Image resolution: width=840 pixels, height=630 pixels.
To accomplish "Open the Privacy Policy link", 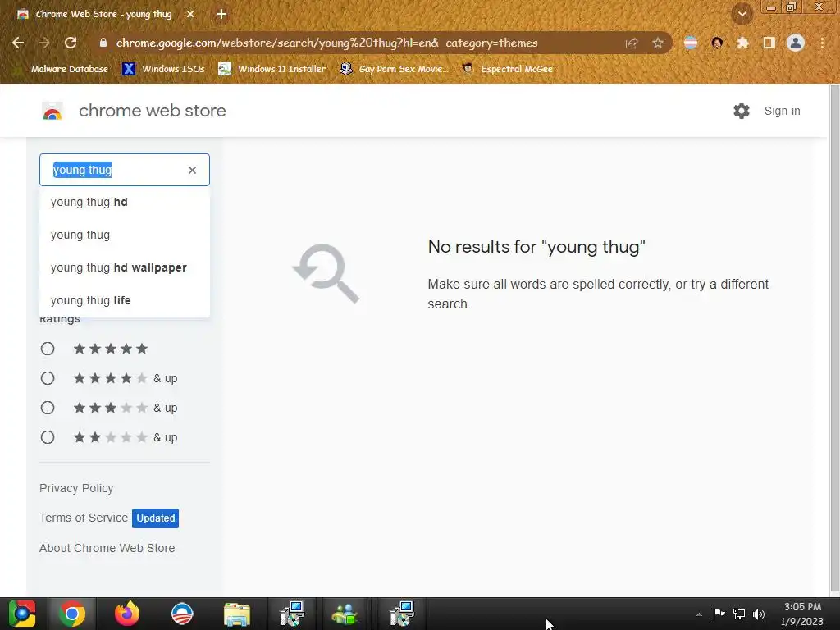I will pyautogui.click(x=76, y=488).
